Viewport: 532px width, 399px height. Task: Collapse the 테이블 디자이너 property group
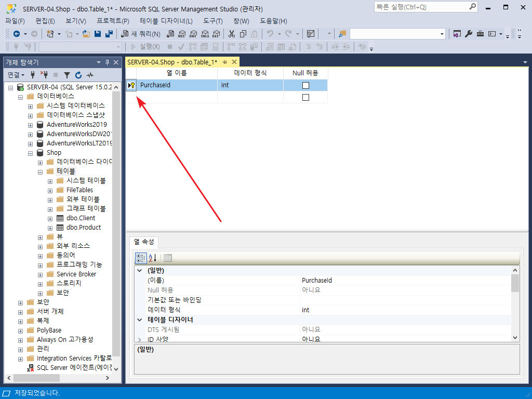(139, 320)
